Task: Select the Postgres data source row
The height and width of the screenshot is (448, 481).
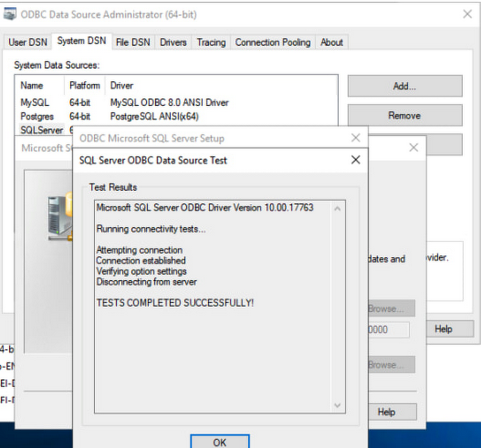Action: (x=37, y=116)
